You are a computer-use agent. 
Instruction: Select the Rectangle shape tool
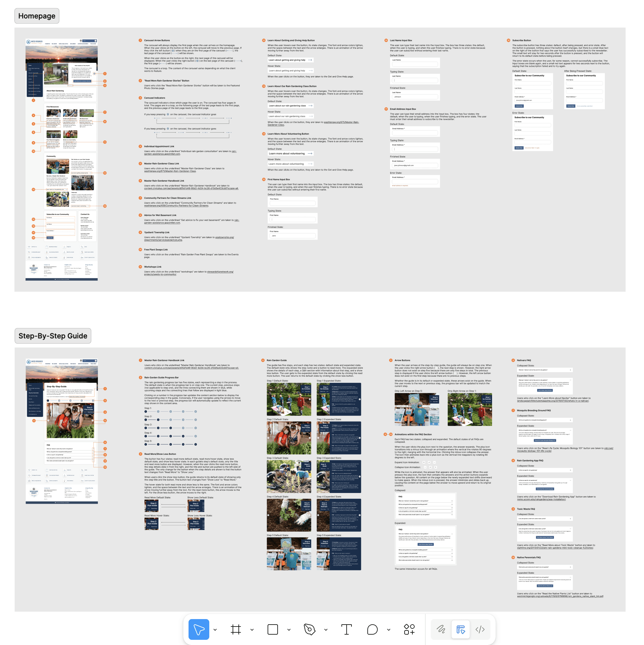pos(272,629)
